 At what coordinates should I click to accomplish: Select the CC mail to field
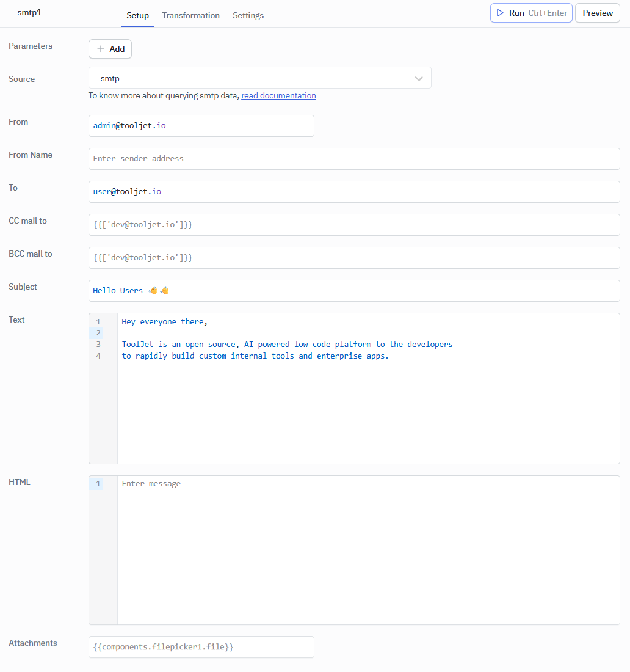pyautogui.click(x=354, y=224)
